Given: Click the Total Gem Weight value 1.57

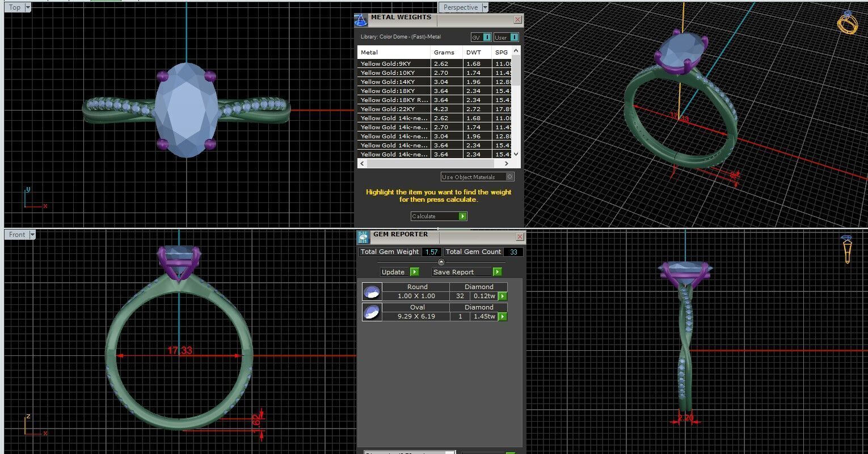Looking at the screenshot, I should coord(432,252).
